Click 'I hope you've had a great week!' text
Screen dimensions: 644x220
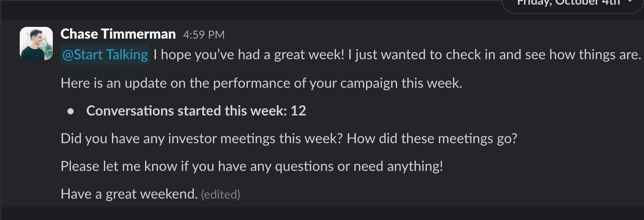pos(248,55)
